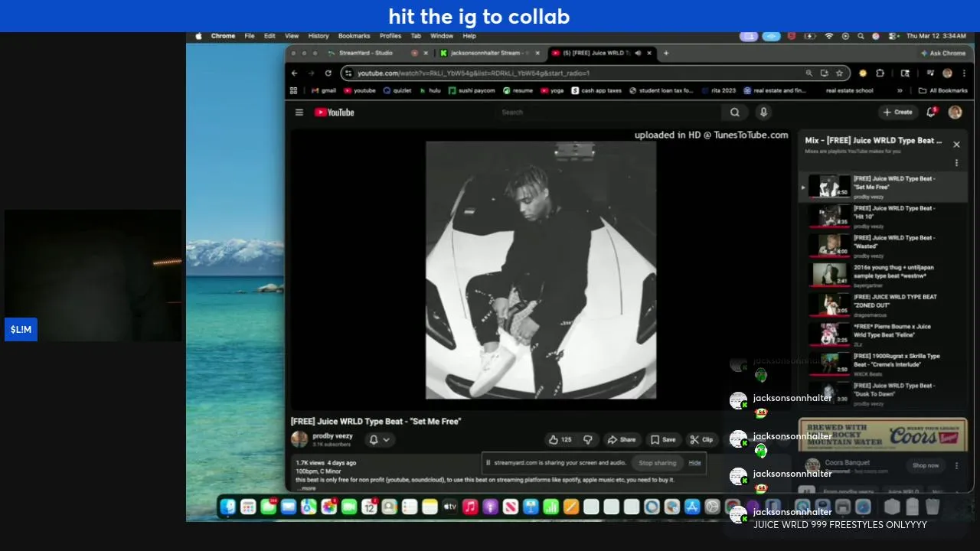The width and height of the screenshot is (980, 551).
Task: Open the History menu
Action: pos(318,36)
